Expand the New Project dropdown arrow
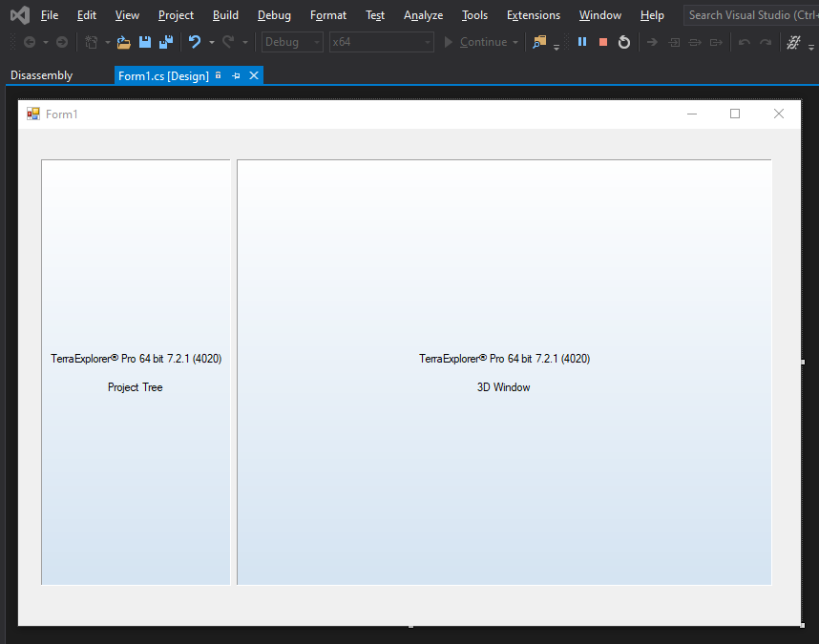819x644 pixels. (108, 42)
